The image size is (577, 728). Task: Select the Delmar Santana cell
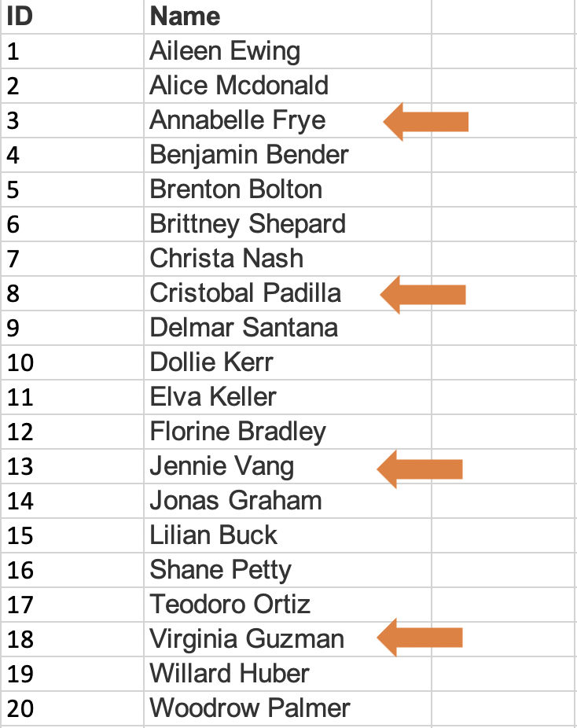(x=287, y=328)
